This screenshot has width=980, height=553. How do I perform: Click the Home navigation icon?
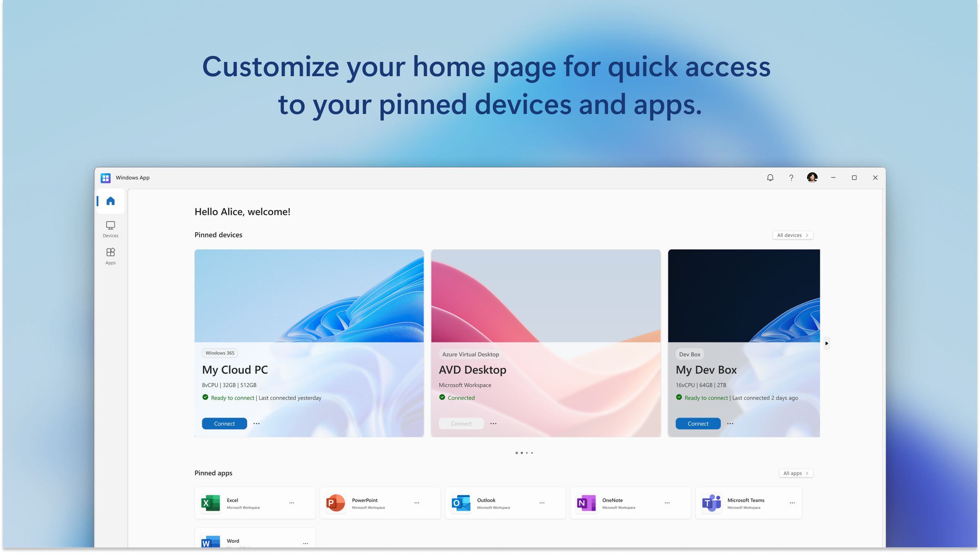tap(110, 201)
